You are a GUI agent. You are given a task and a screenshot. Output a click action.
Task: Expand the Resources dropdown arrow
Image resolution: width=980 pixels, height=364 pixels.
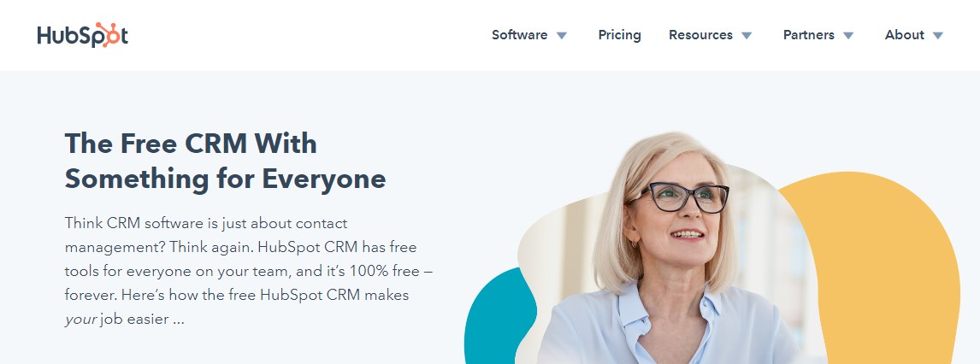[x=747, y=36]
